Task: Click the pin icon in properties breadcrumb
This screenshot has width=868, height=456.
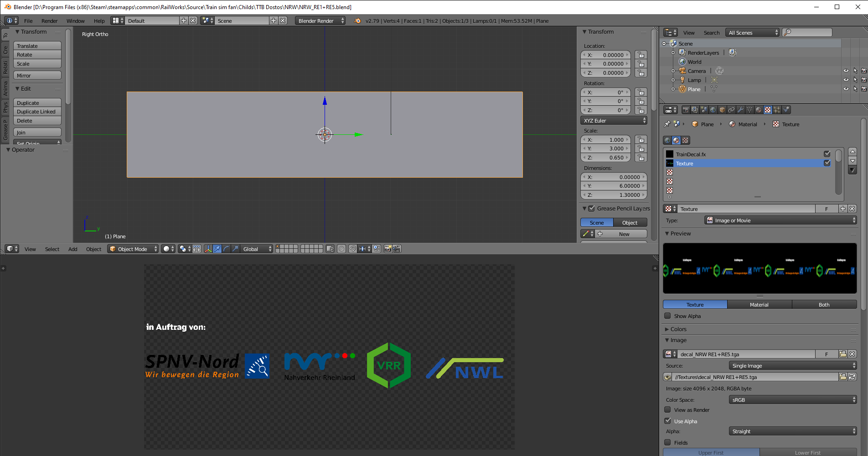Action: [x=667, y=124]
